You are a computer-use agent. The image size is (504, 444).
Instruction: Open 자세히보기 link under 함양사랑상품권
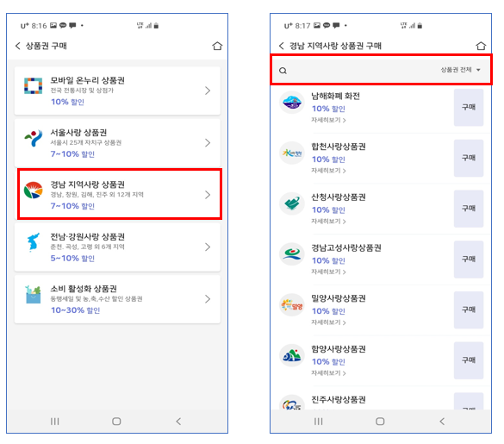[328, 373]
